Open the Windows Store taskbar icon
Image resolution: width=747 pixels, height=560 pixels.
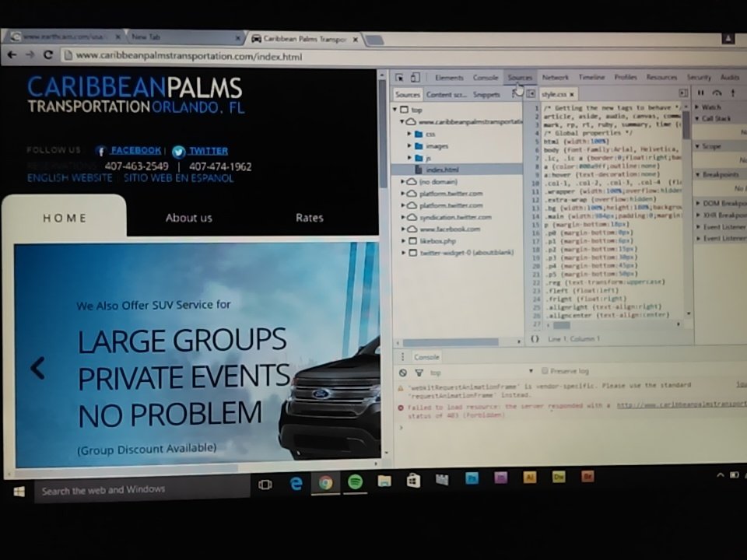coord(413,480)
